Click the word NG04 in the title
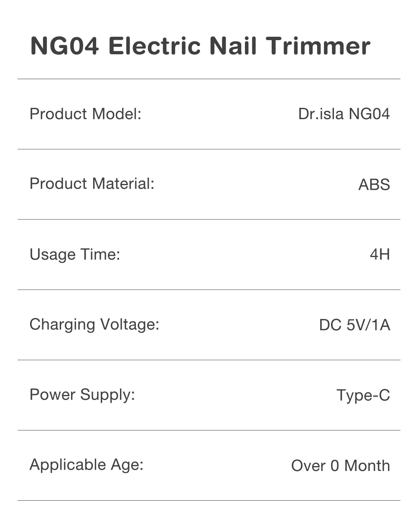418x532 pixels. (x=65, y=46)
